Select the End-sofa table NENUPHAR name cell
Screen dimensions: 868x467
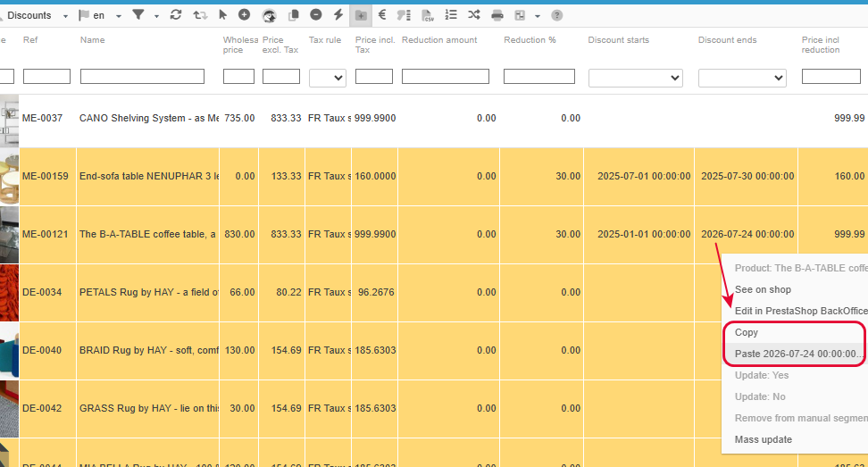(148, 177)
